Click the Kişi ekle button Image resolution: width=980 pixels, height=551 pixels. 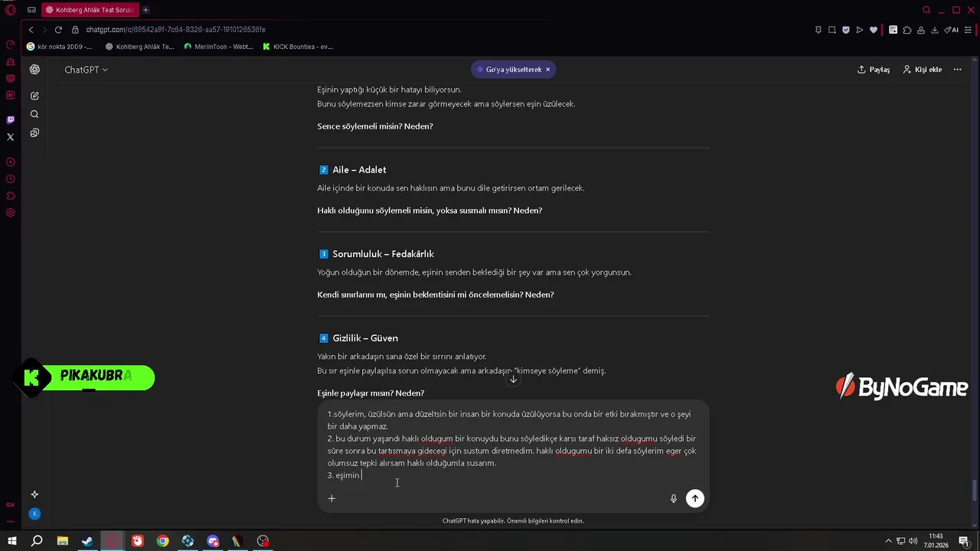coord(923,70)
